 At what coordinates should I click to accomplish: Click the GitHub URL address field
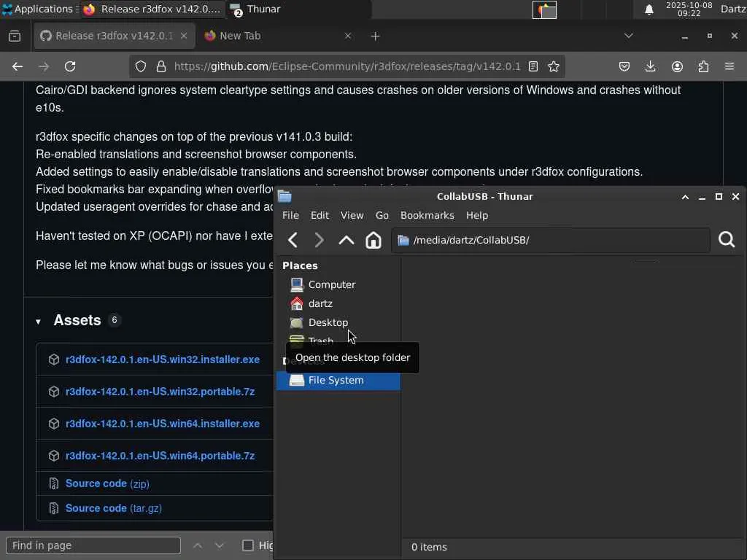pos(347,66)
